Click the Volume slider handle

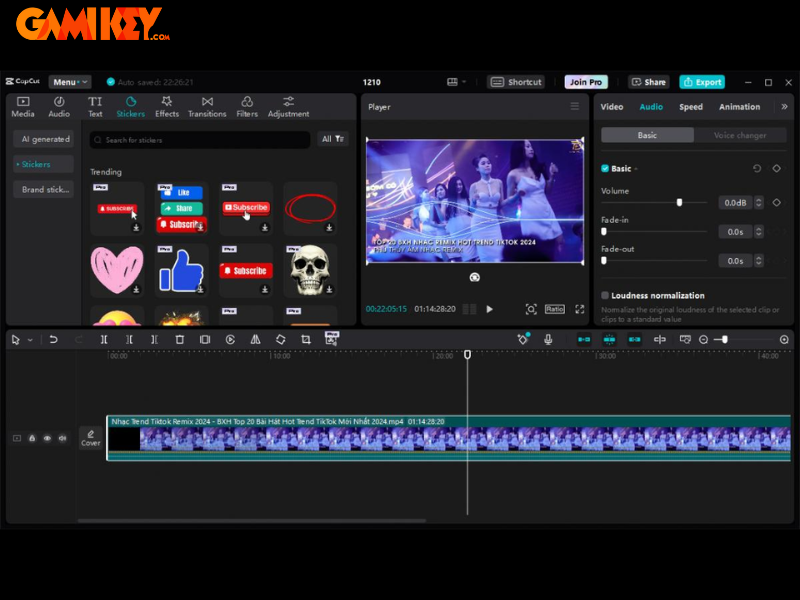point(679,202)
